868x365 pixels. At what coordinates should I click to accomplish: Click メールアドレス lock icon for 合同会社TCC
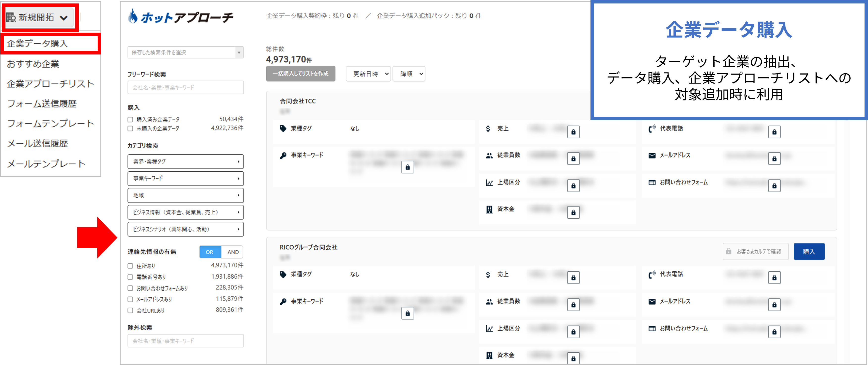774,158
